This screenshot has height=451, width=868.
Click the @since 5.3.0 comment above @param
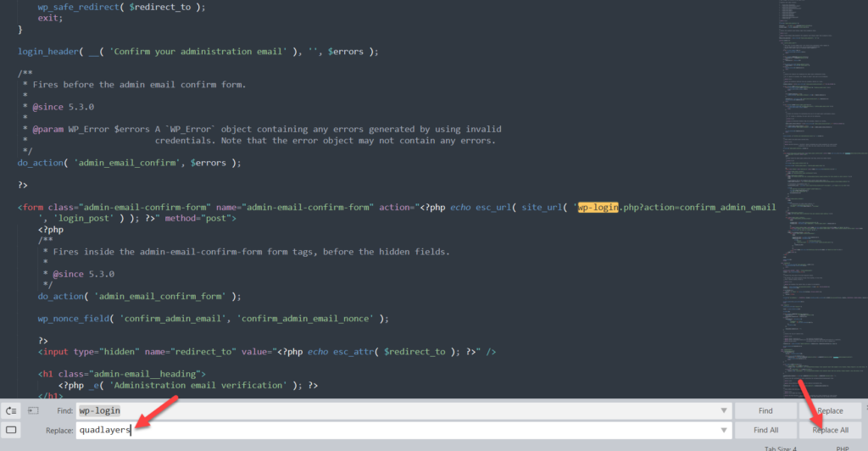point(63,107)
